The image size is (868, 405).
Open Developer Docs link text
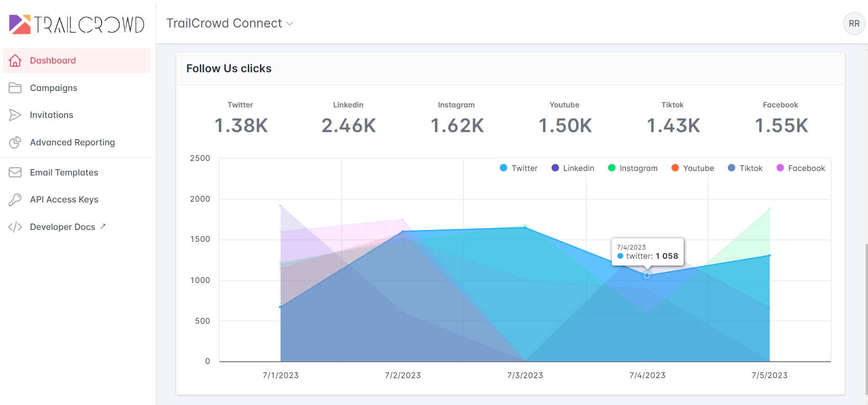click(x=63, y=227)
